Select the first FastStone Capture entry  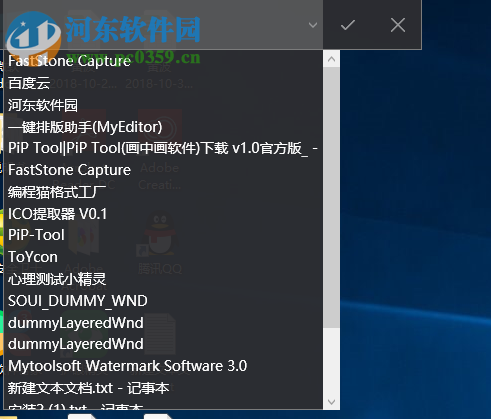coord(163,61)
